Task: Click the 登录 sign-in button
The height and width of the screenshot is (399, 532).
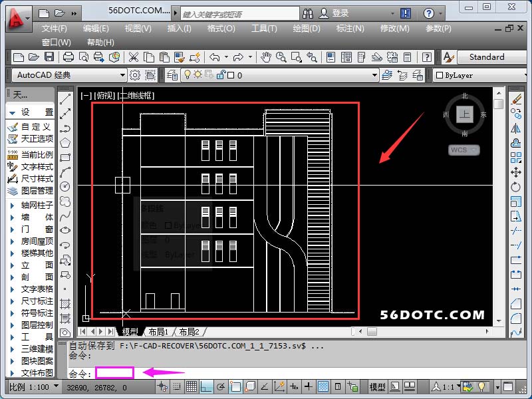Action: click(340, 13)
